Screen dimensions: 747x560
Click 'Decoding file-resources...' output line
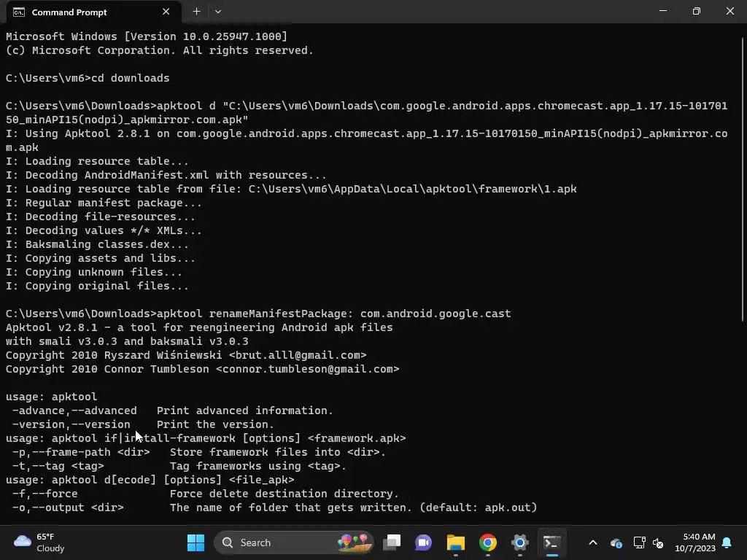point(101,217)
